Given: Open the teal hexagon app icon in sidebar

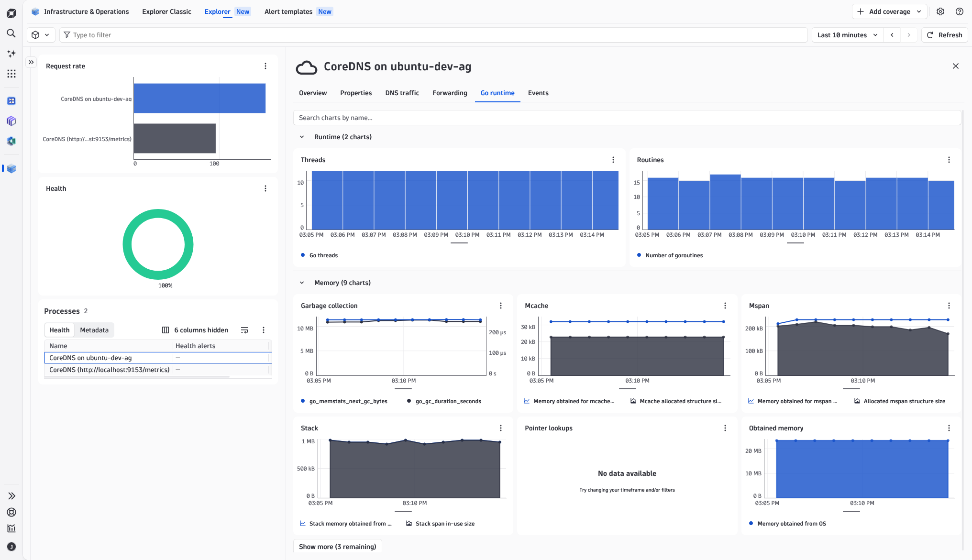Looking at the screenshot, I should tap(11, 141).
